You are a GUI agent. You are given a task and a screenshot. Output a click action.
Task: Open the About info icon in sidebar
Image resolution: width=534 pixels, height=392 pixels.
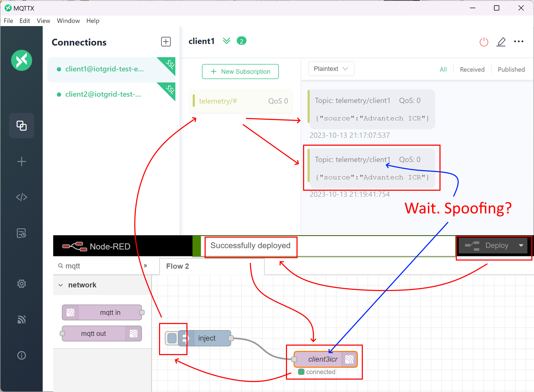click(22, 355)
